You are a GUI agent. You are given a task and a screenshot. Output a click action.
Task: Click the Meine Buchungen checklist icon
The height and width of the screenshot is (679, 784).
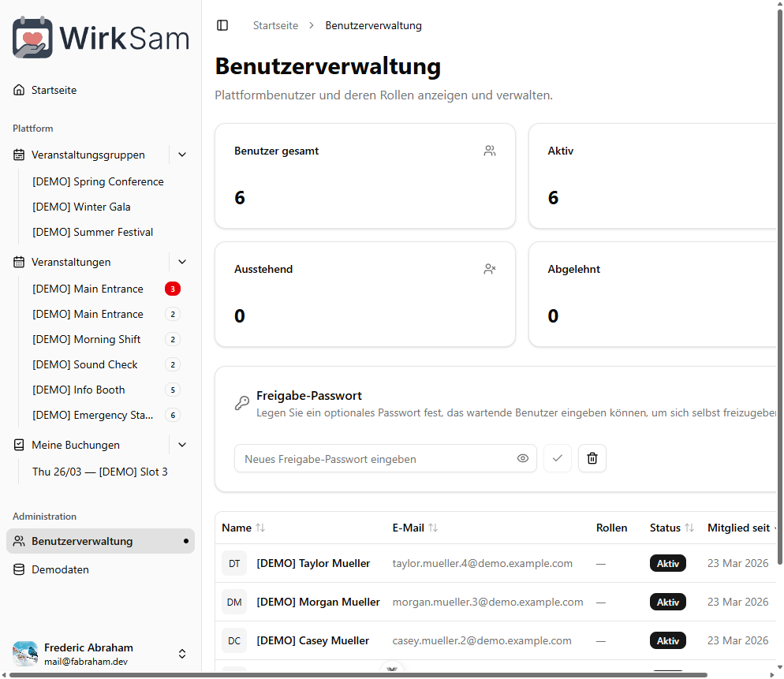(19, 445)
